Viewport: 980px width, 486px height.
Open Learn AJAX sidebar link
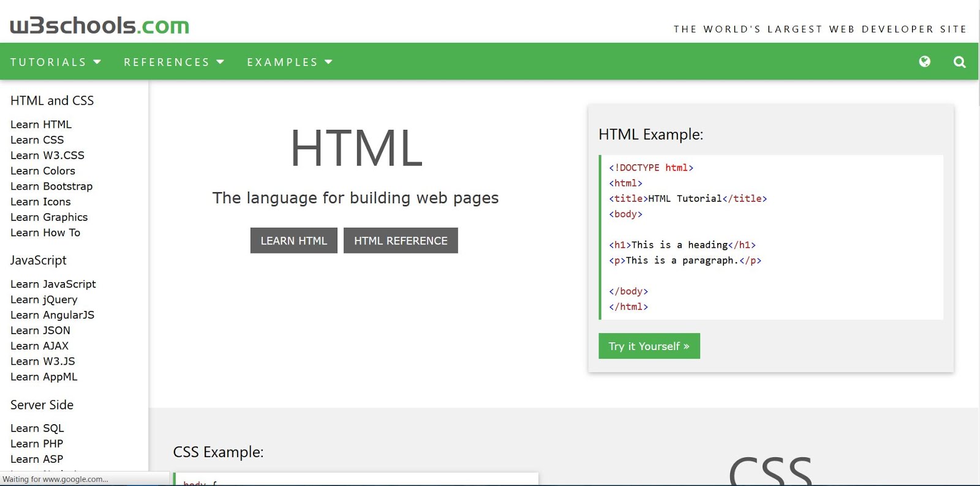click(39, 346)
